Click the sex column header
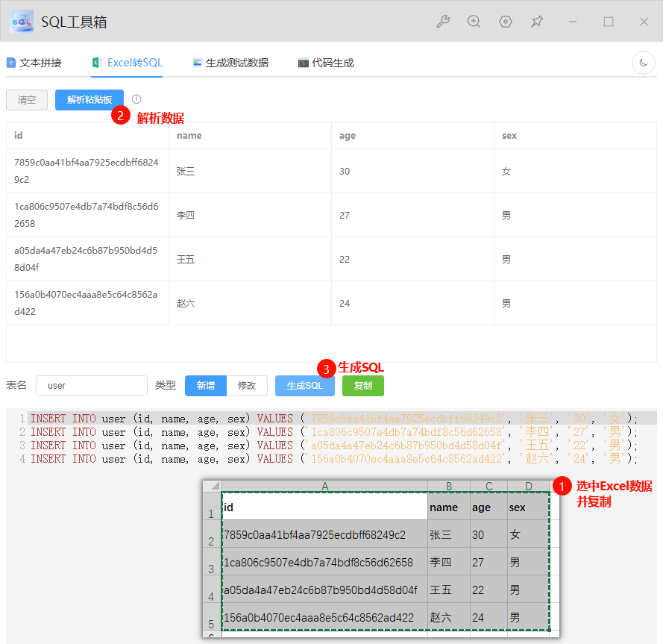The height and width of the screenshot is (644, 663). tap(575, 135)
